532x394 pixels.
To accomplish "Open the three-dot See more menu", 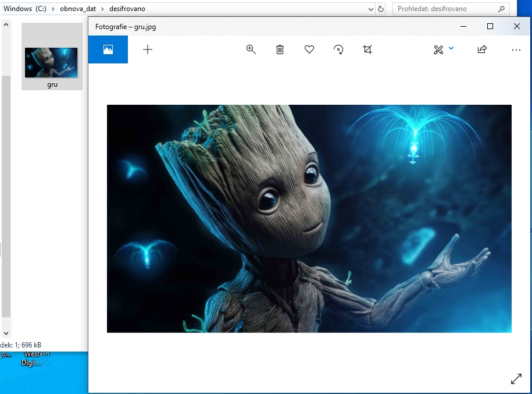I will (516, 49).
